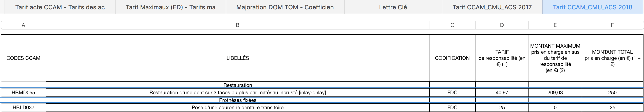
Task: Select cell containing HBMD055
Action: pyautogui.click(x=23, y=92)
